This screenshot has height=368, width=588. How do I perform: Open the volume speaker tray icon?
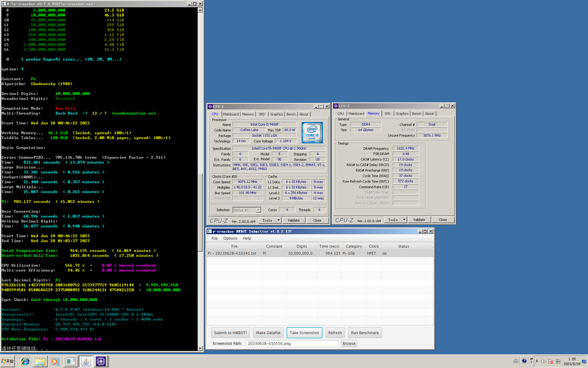543,361
